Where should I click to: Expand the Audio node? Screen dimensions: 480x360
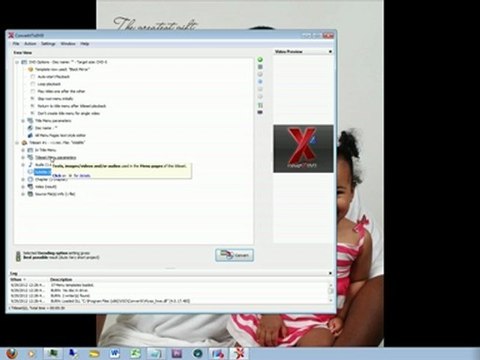tap(23, 165)
